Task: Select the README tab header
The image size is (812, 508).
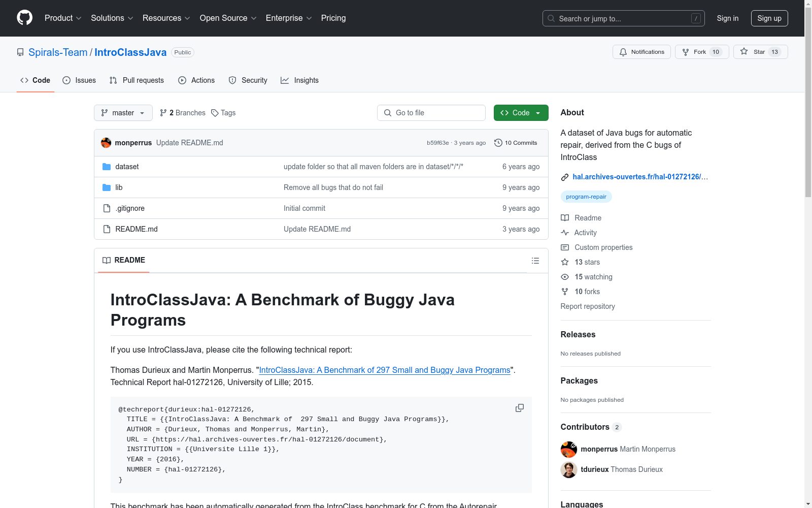Action: 124,260
